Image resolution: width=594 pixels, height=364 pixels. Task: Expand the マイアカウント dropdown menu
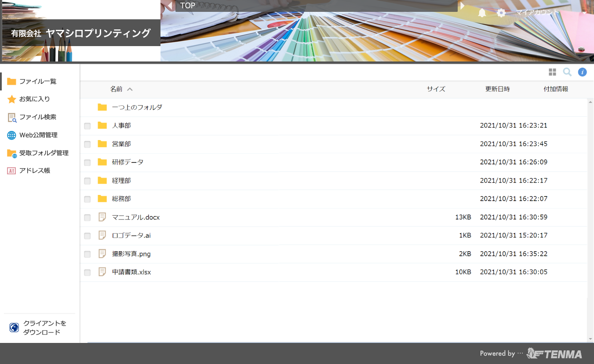pyautogui.click(x=584, y=13)
